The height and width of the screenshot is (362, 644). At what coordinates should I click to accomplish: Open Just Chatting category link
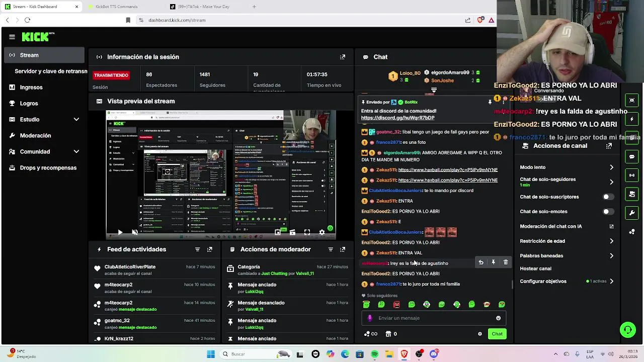click(274, 274)
